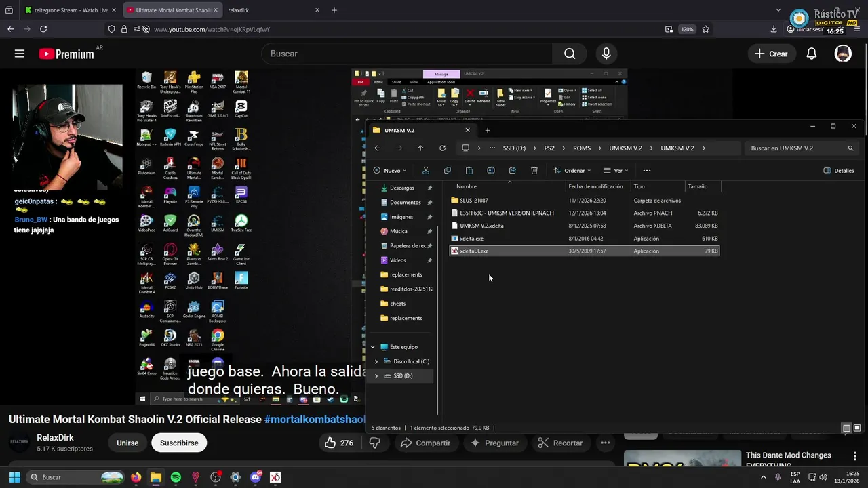Open Firefox from the taskbar
This screenshot has width=868, height=488.
136,477
